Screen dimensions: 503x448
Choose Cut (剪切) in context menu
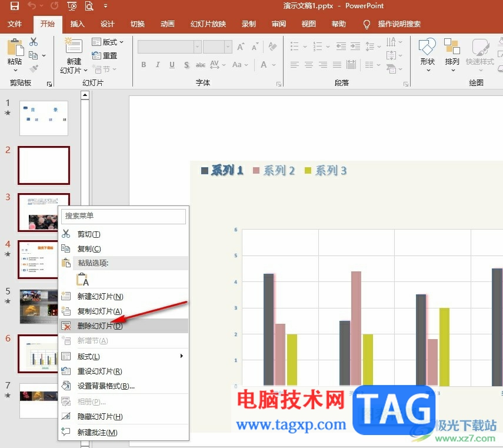click(124, 234)
